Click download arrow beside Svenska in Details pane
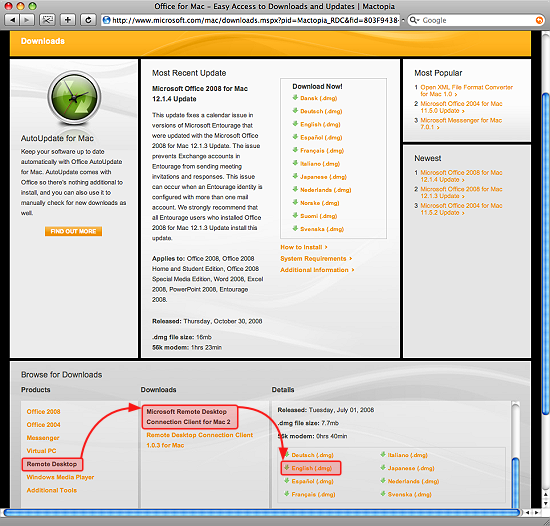Viewport: 550px width, 526px height. pyautogui.click(x=383, y=494)
